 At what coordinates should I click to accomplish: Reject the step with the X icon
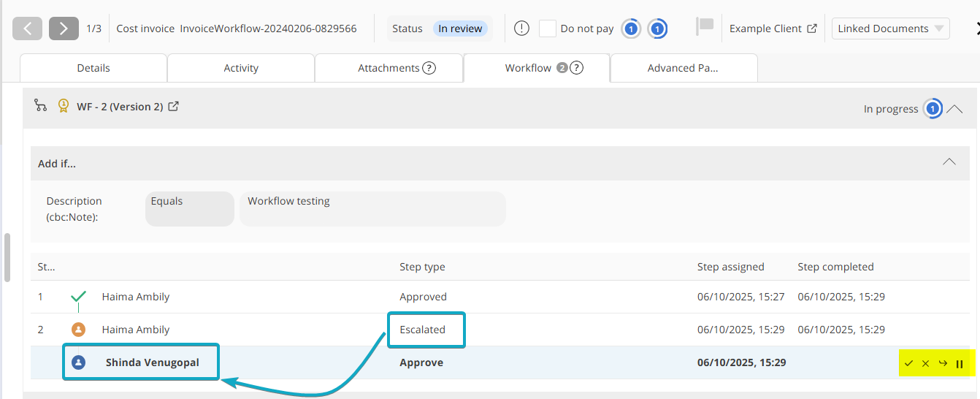pyautogui.click(x=925, y=363)
